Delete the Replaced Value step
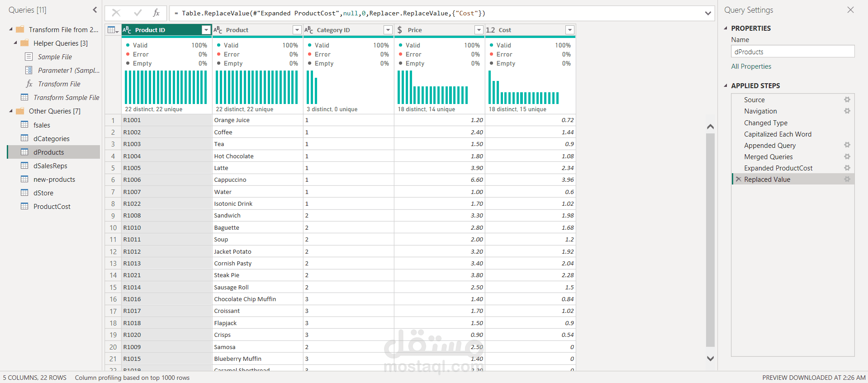Viewport: 868px width, 383px height. 738,180
